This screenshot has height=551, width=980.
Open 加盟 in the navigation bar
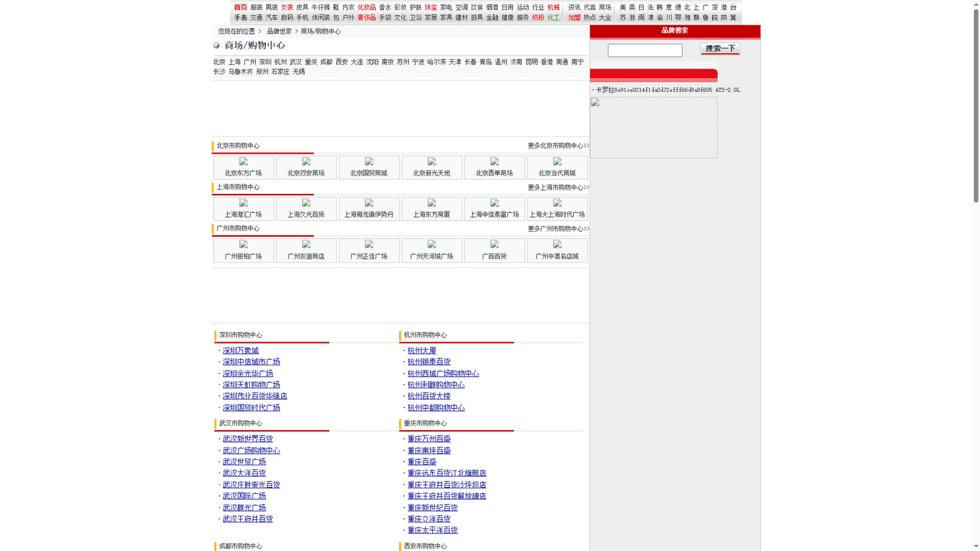point(574,18)
